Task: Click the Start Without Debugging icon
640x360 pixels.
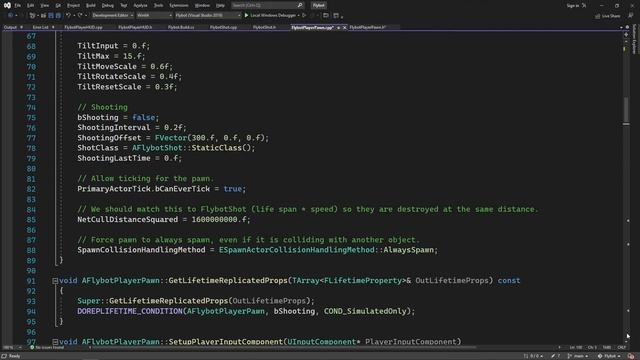Action: tap(304, 16)
